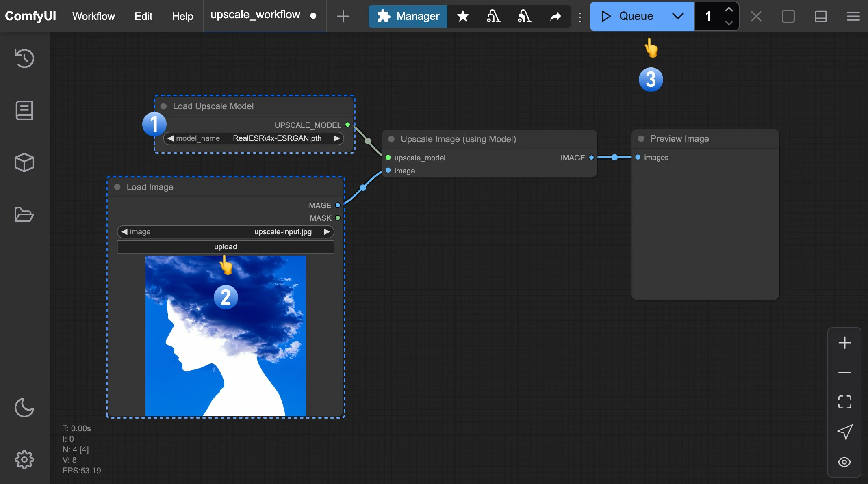Increase batch count with up stepper arrow
This screenshot has height=484, width=868.
(x=728, y=9)
